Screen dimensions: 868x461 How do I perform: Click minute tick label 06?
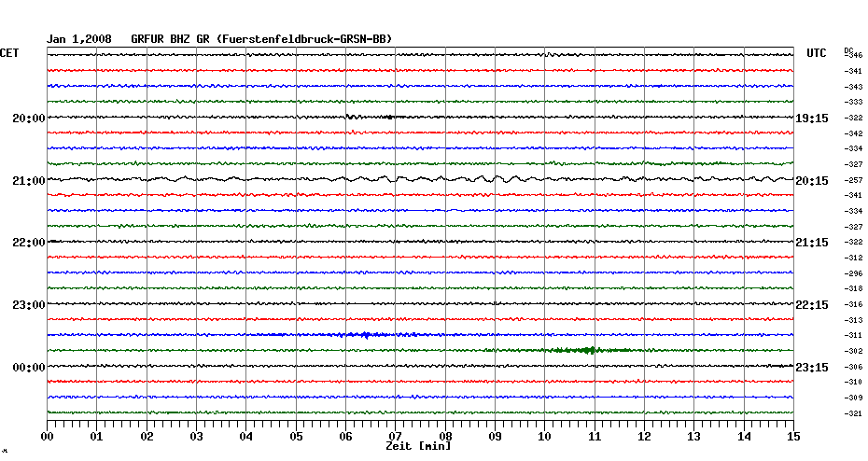[x=346, y=437]
